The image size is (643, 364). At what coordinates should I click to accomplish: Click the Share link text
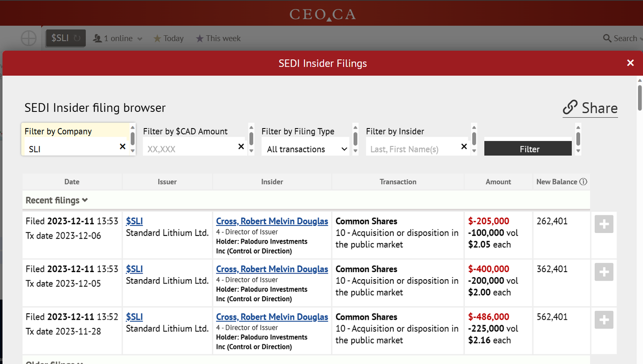click(x=600, y=108)
